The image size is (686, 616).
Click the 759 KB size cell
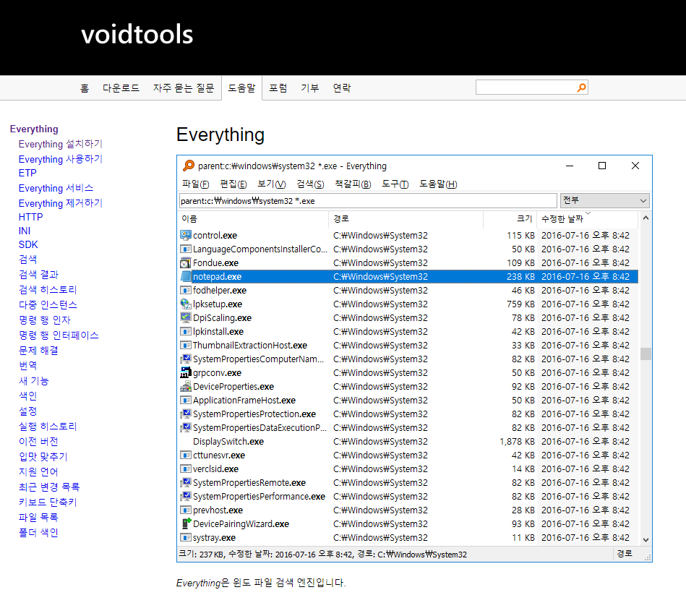(520, 304)
